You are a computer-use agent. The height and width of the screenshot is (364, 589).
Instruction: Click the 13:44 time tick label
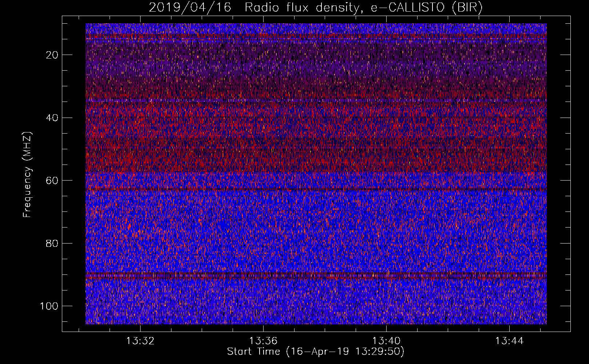pyautogui.click(x=509, y=341)
